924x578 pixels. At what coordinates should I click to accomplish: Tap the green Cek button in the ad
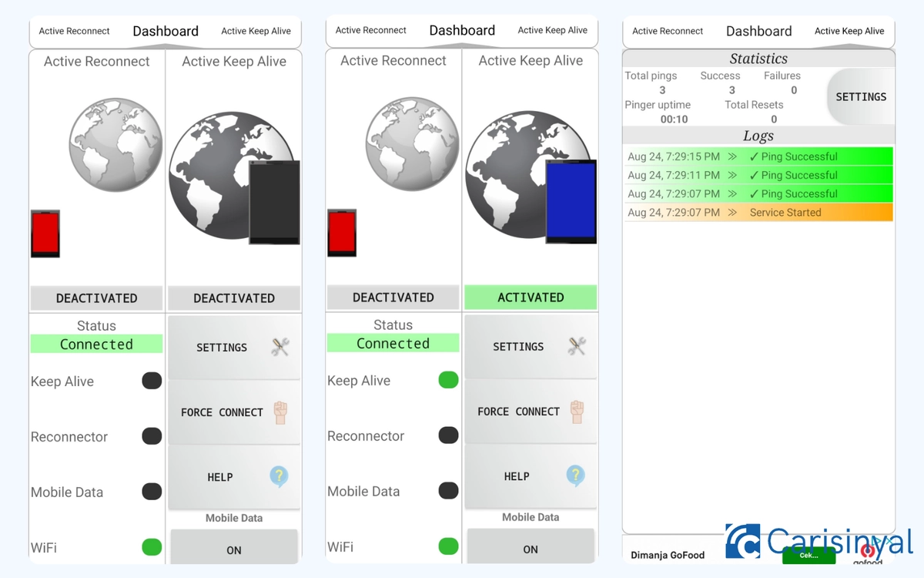[x=808, y=555]
